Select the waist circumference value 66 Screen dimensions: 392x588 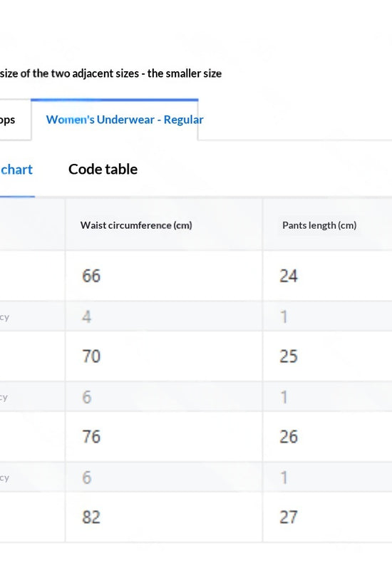pos(91,276)
